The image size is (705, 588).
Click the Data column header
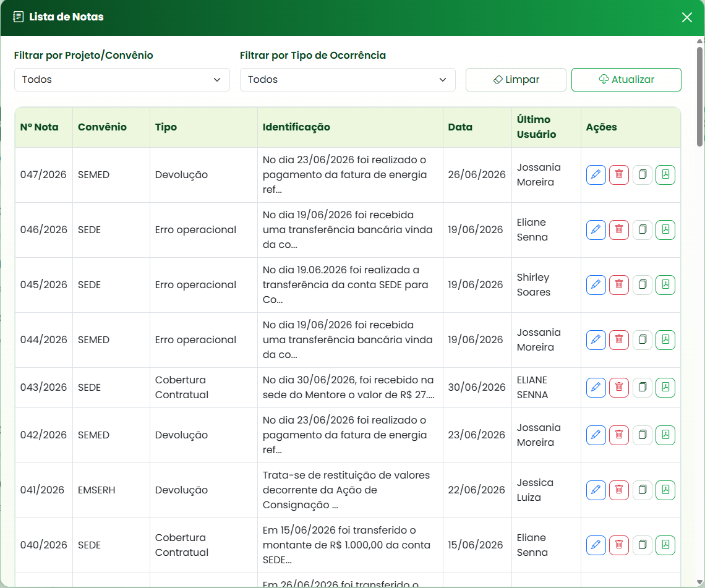pos(477,127)
